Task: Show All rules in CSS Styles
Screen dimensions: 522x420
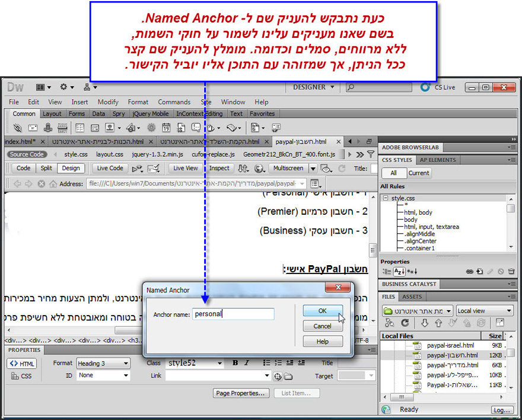Action: tap(394, 173)
